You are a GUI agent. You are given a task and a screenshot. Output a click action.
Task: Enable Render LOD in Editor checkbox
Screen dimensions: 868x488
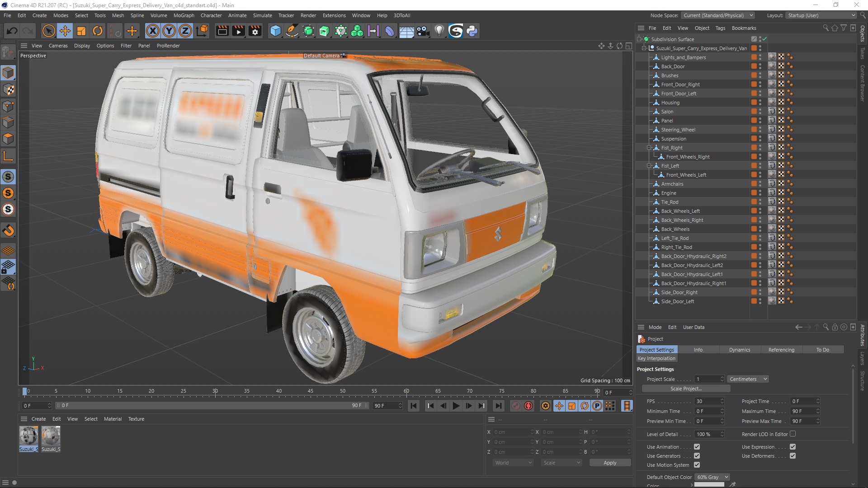793,434
